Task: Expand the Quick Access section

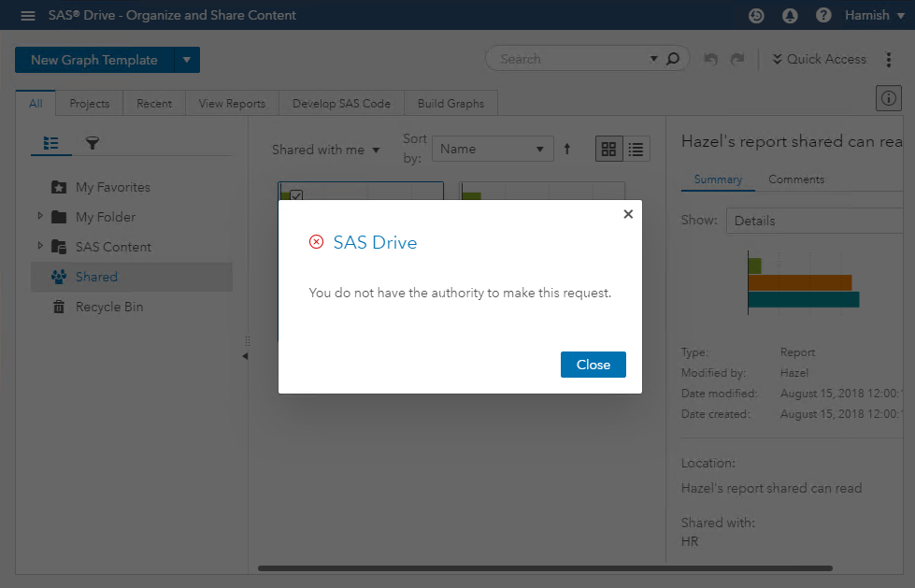Action: pyautogui.click(x=820, y=59)
